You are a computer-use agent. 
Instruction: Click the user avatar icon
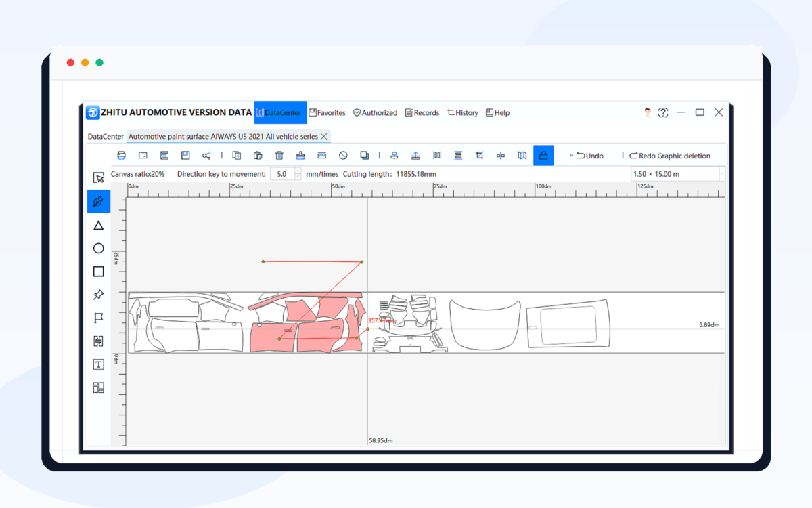648,112
